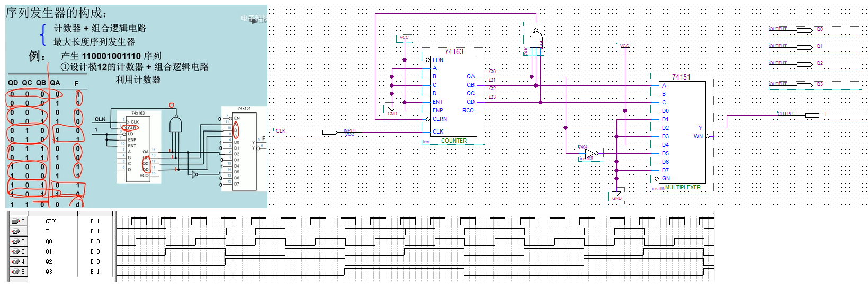The width and height of the screenshot is (868, 288).
Task: Select the Q3 signal name in waveform
Action: [x=49, y=272]
